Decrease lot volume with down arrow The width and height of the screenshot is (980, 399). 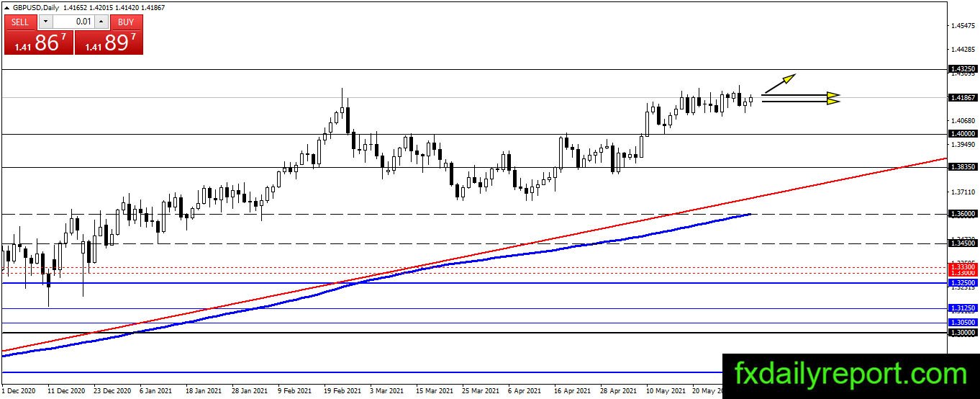pyautogui.click(x=45, y=22)
